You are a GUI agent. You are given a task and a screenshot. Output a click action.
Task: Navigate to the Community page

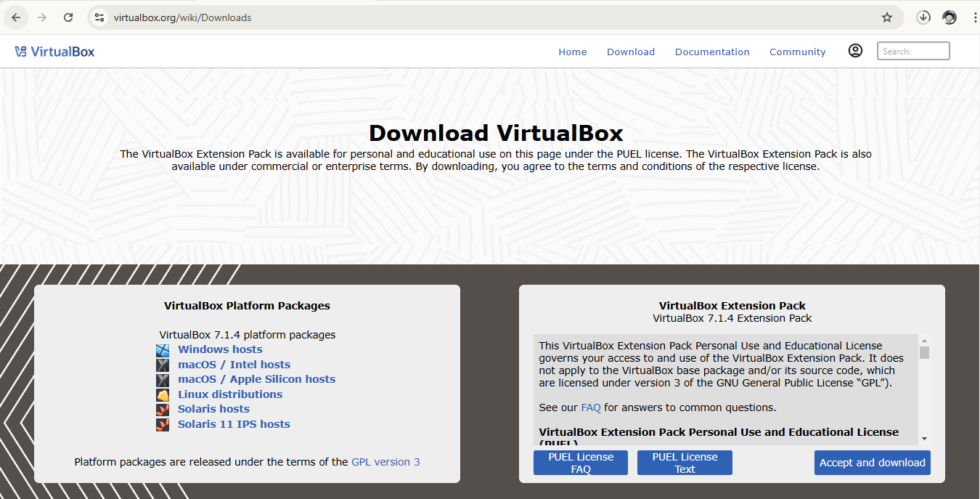[x=797, y=52]
